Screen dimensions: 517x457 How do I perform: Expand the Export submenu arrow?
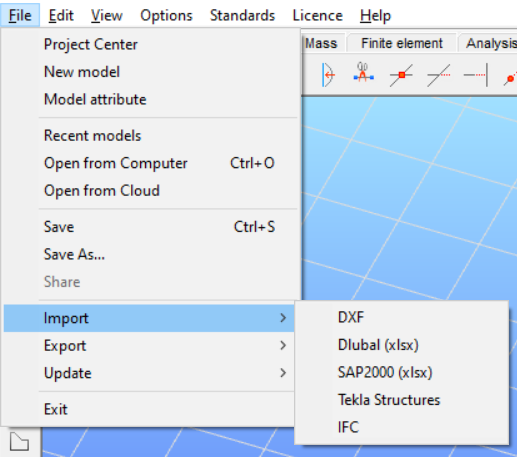coord(283,345)
